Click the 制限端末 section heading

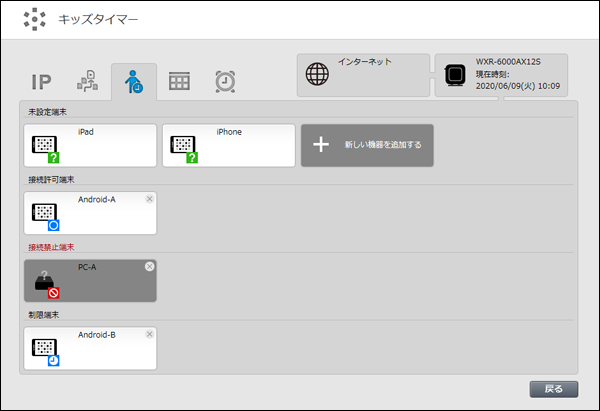point(44,315)
